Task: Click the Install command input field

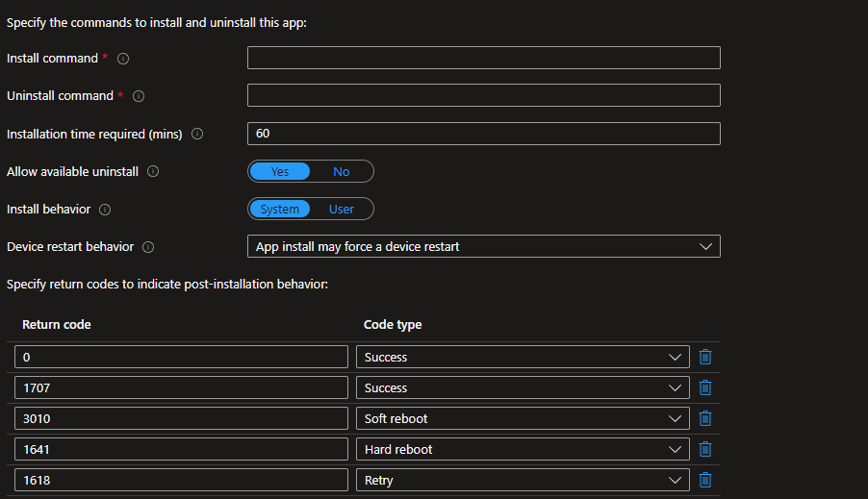Action: 484,58
